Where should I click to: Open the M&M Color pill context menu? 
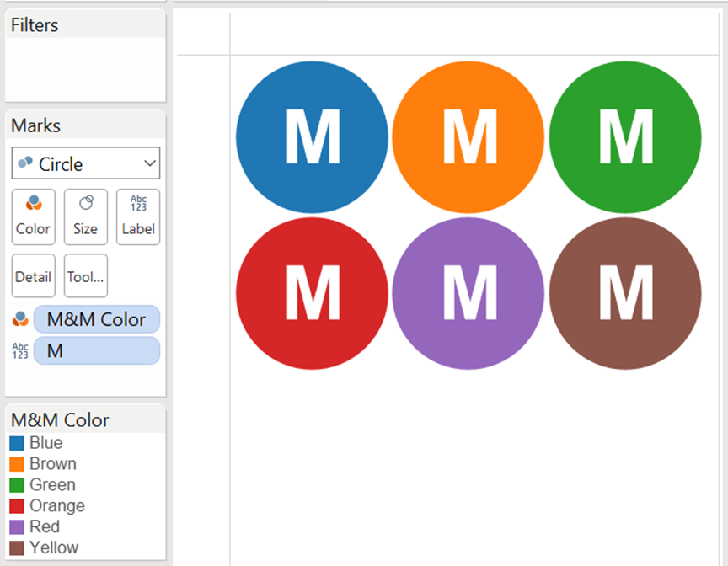pyautogui.click(x=97, y=318)
